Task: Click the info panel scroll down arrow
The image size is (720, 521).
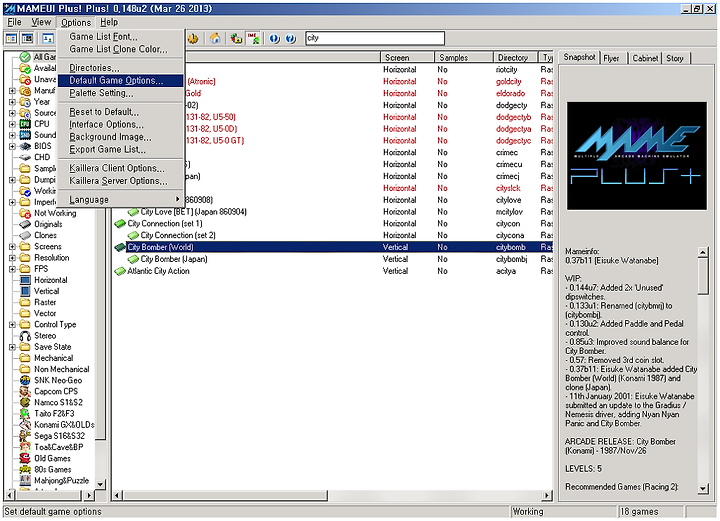Action: pyautogui.click(x=703, y=488)
